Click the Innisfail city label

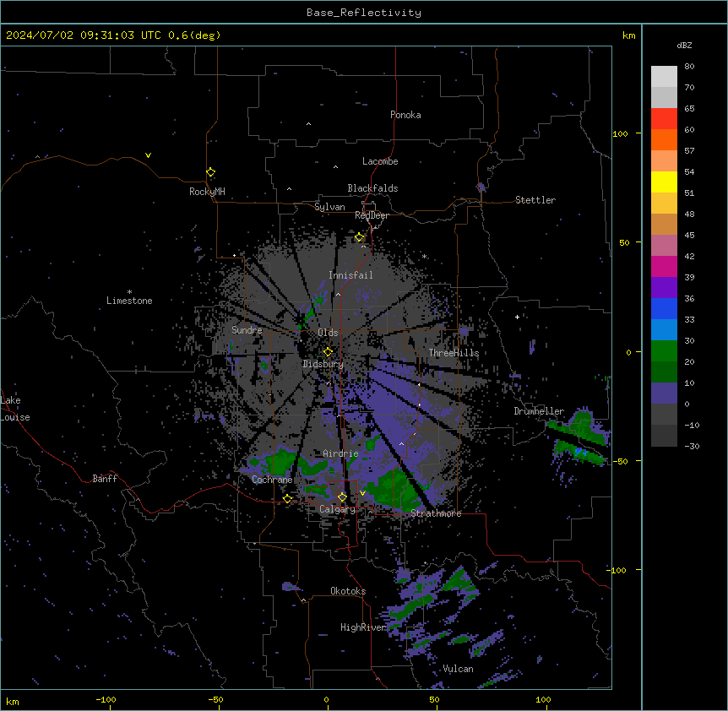coord(350,275)
